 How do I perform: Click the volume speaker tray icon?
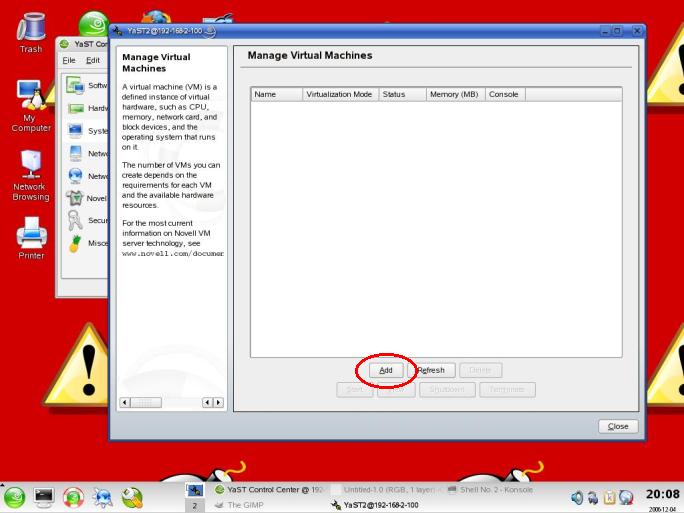(577, 497)
